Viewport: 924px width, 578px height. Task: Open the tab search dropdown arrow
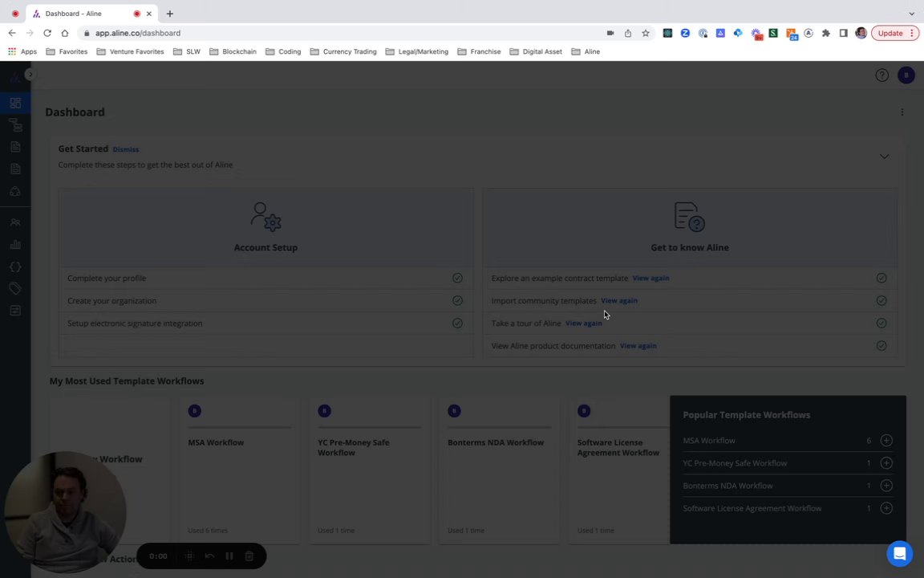coord(911,14)
